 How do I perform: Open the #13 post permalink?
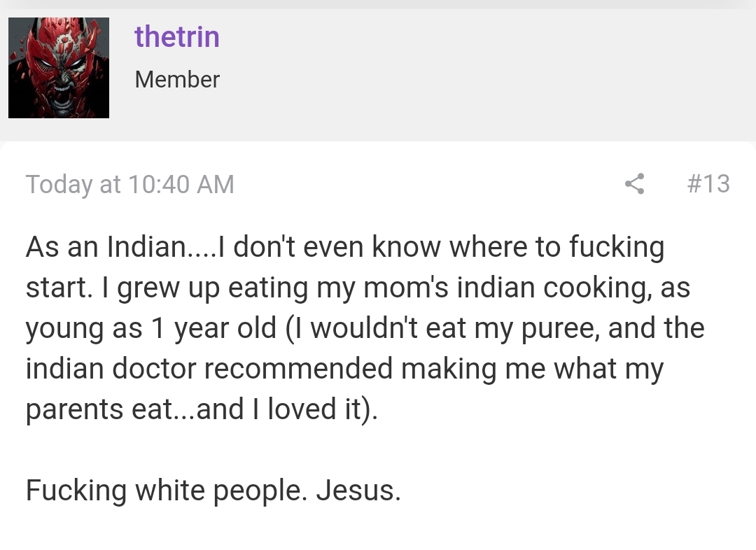click(708, 183)
